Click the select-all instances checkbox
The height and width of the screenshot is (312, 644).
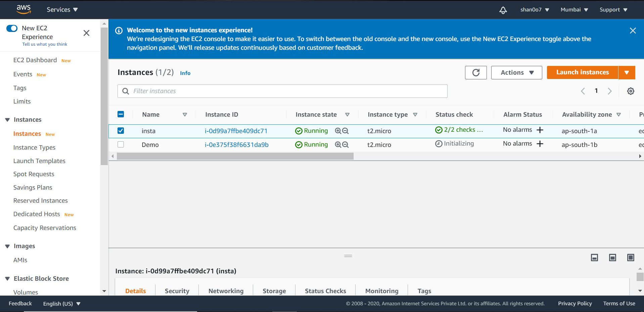pos(121,114)
